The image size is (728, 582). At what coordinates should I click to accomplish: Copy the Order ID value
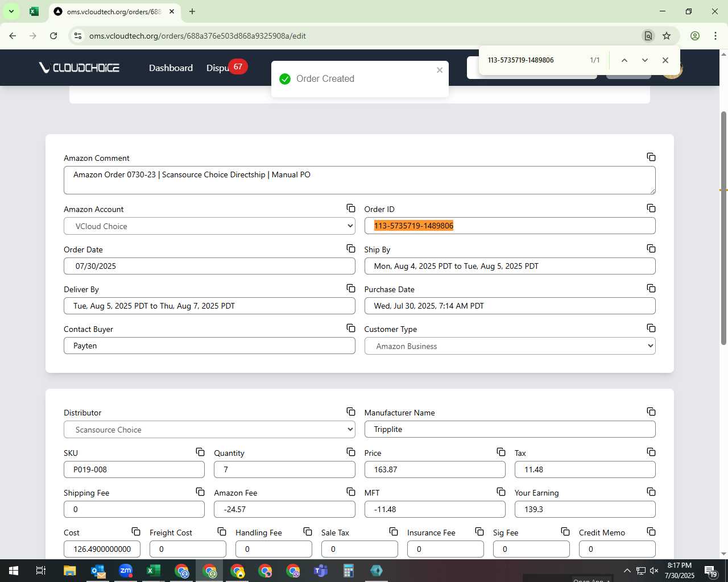[x=651, y=208]
